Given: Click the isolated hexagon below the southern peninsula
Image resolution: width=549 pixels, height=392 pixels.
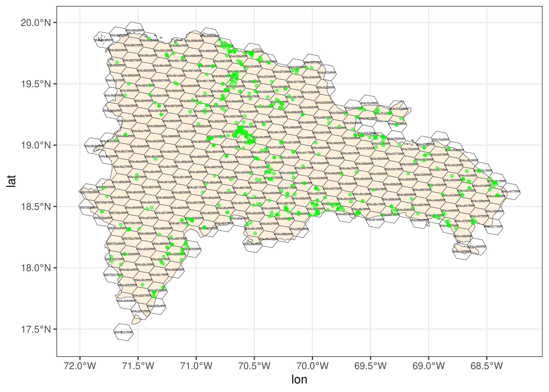Looking at the screenshot, I should 123,332.
